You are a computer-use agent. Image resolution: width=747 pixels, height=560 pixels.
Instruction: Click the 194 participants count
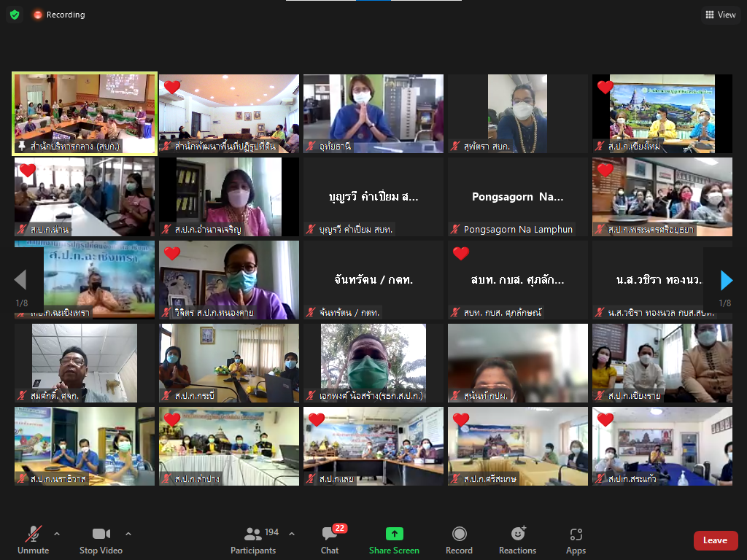[x=271, y=532]
